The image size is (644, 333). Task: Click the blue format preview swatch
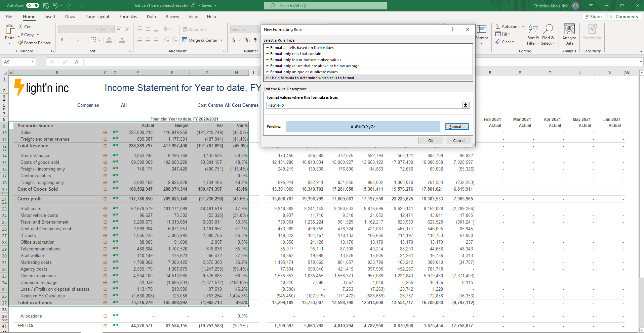click(363, 127)
